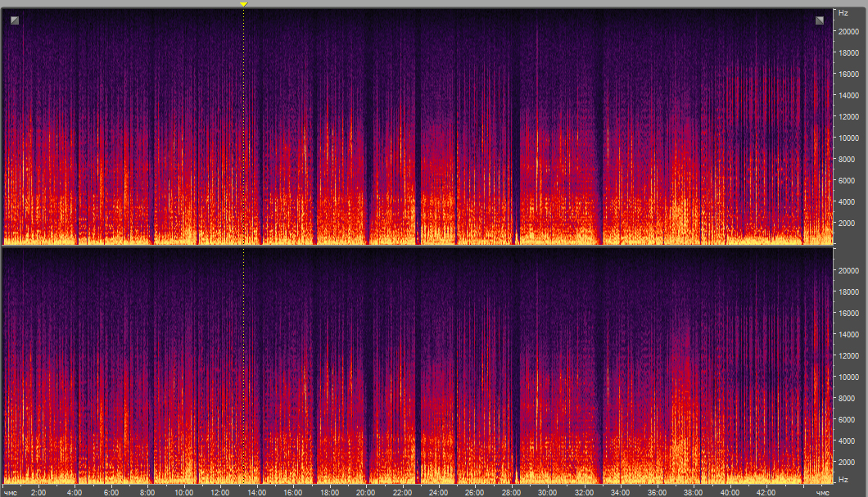Click the 42:00 mark on the timeline ruler
The image size is (868, 497).
[x=766, y=493]
